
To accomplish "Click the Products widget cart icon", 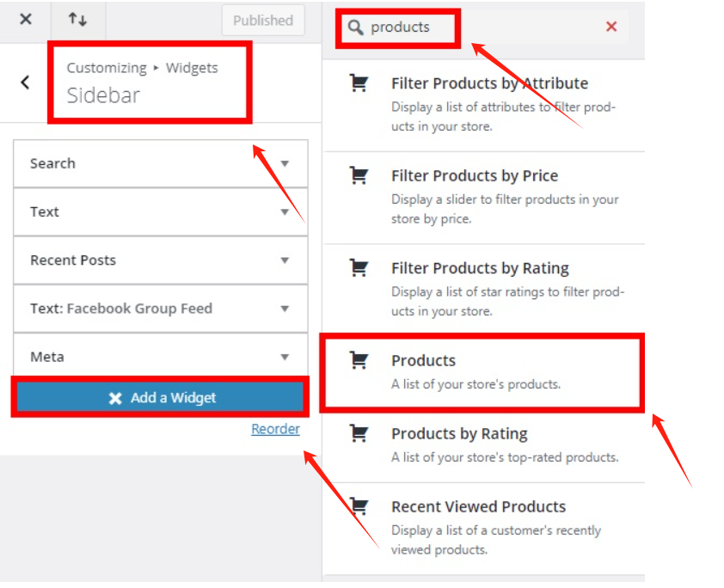I will tap(359, 359).
